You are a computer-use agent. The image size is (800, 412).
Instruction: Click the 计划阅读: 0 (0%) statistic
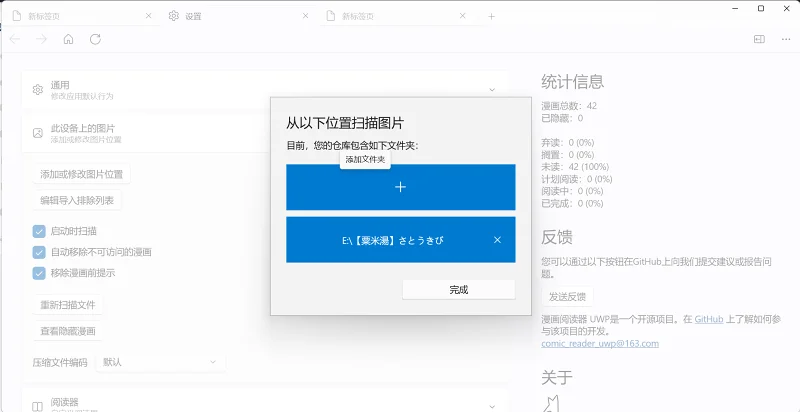[x=577, y=179]
